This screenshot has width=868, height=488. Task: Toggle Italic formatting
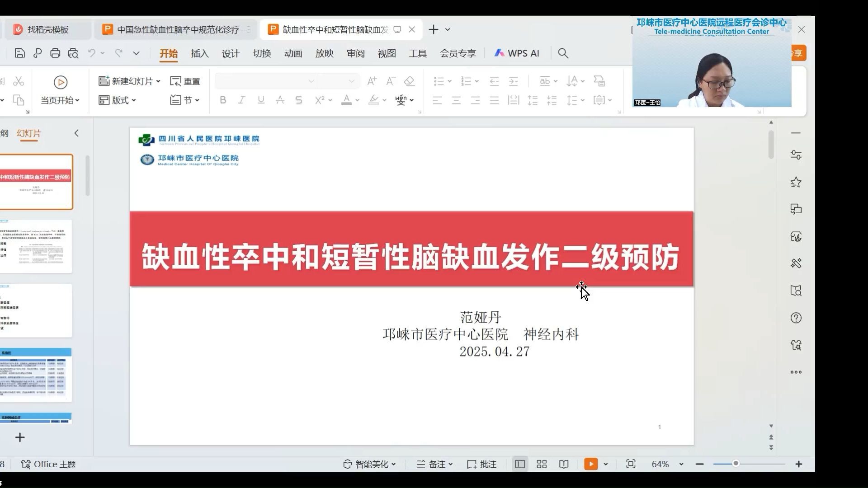242,100
